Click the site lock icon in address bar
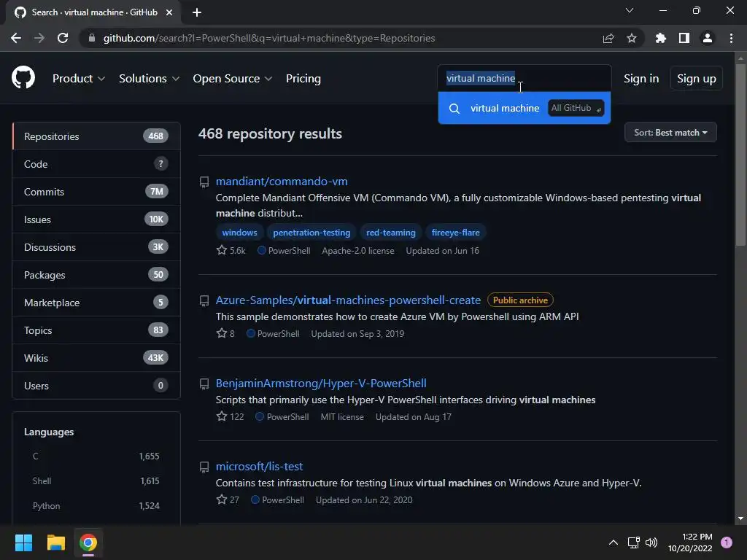Screen dimensions: 747x560 pyautogui.click(x=92, y=38)
